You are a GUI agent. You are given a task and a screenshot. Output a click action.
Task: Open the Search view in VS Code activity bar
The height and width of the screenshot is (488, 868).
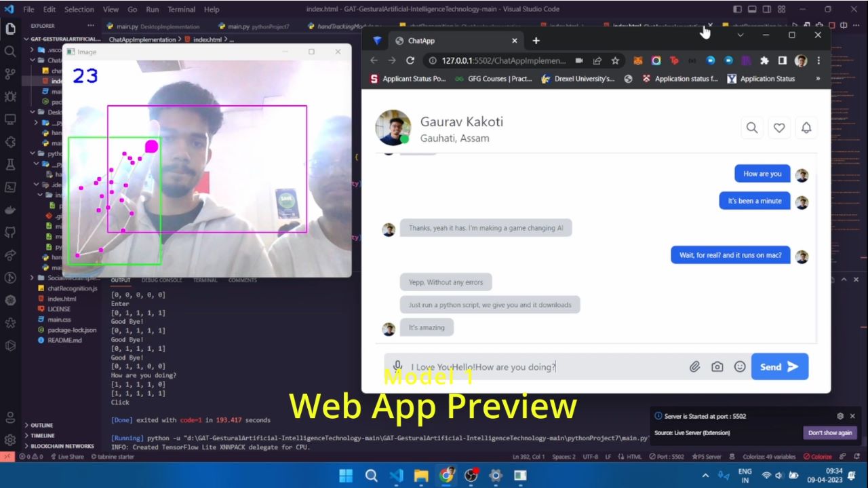(x=10, y=51)
